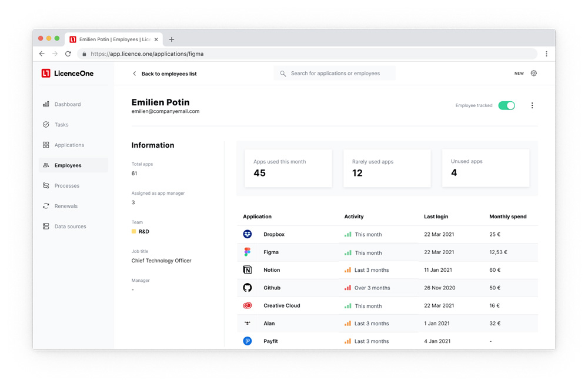The image size is (588, 386).
Task: Click the Employees people icon
Action: [46, 165]
